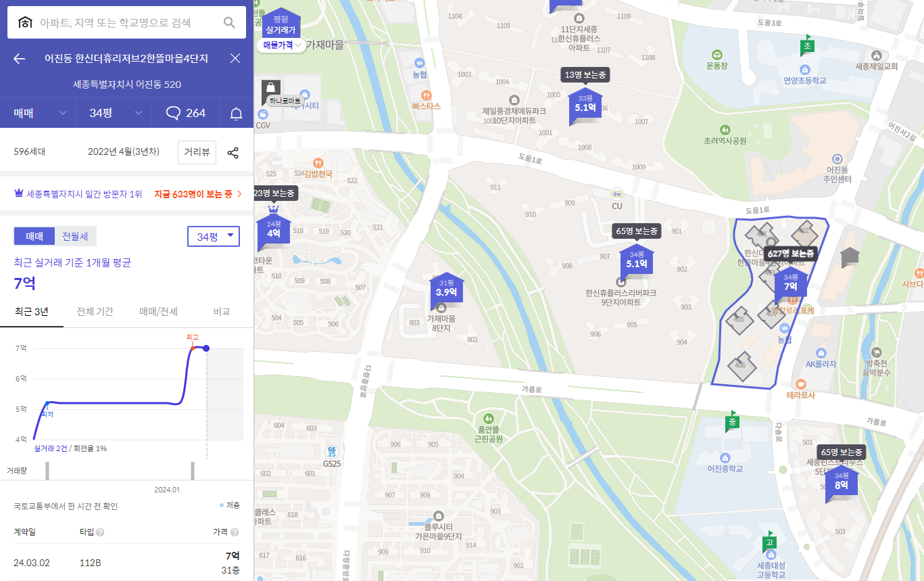
Task: Click the 방축천 음악분수 icon
Action: [x=877, y=352]
